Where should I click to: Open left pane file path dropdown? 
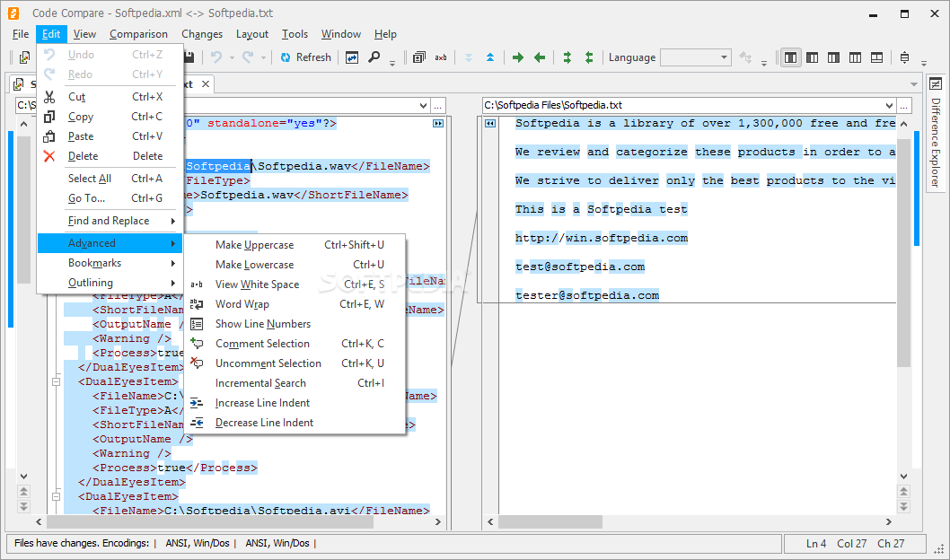coord(423,105)
